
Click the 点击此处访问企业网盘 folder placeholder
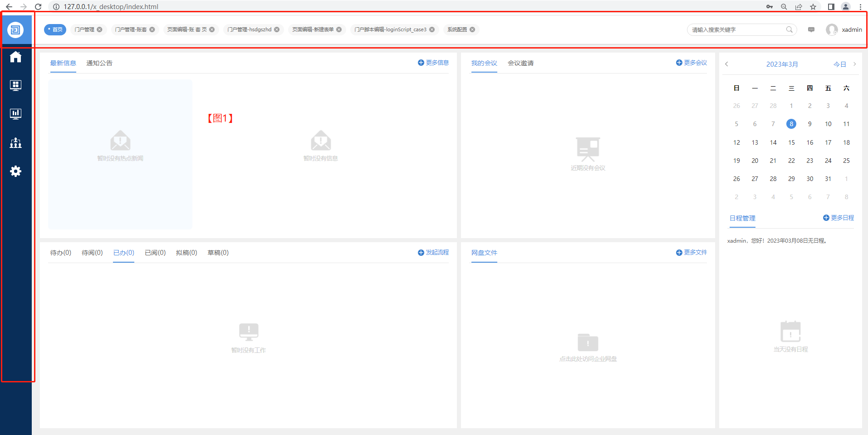click(x=588, y=348)
